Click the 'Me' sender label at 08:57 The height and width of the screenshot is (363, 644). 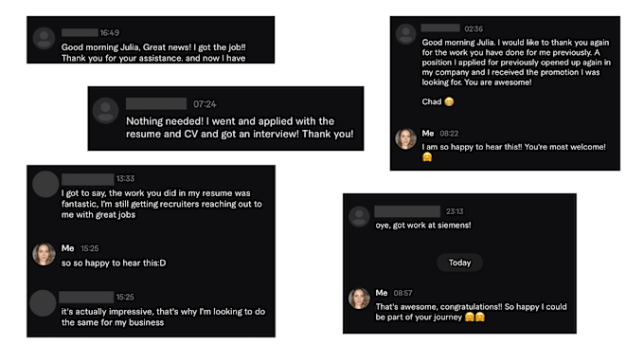coord(381,293)
